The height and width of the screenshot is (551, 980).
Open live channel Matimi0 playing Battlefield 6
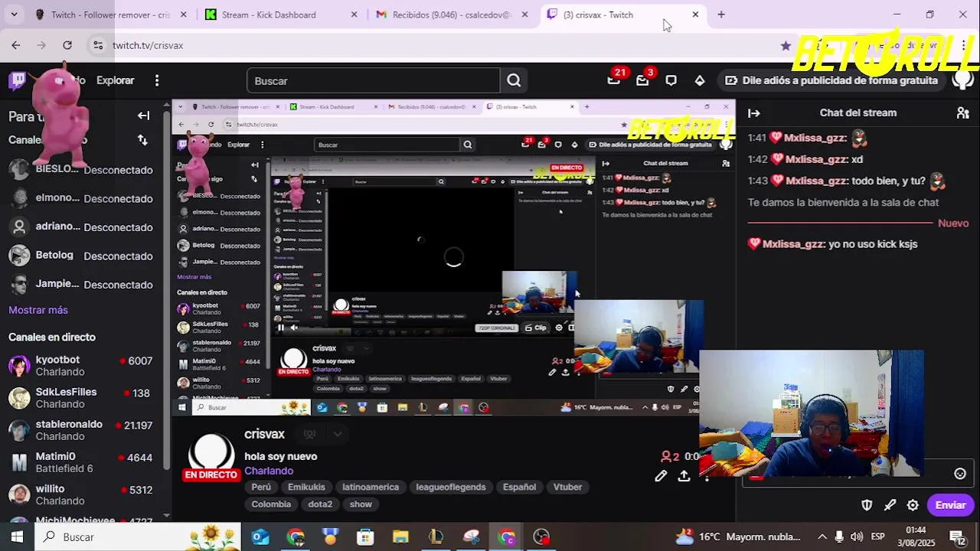tap(80, 462)
